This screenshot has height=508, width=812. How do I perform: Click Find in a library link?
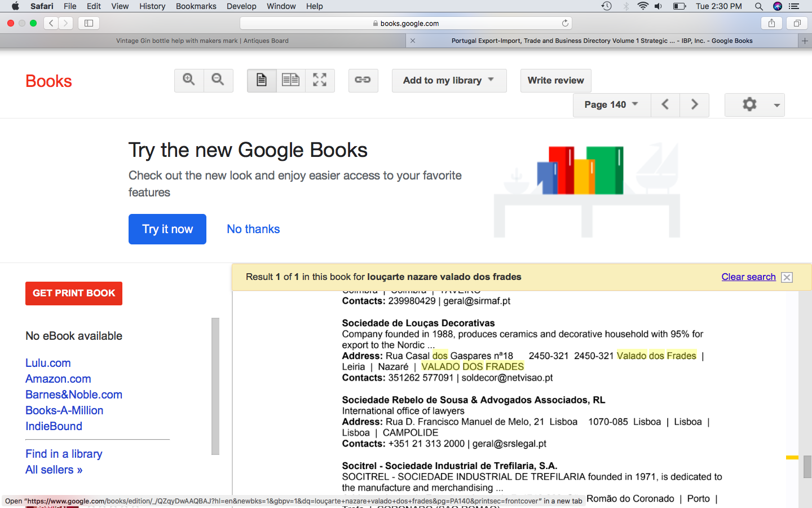tap(64, 454)
